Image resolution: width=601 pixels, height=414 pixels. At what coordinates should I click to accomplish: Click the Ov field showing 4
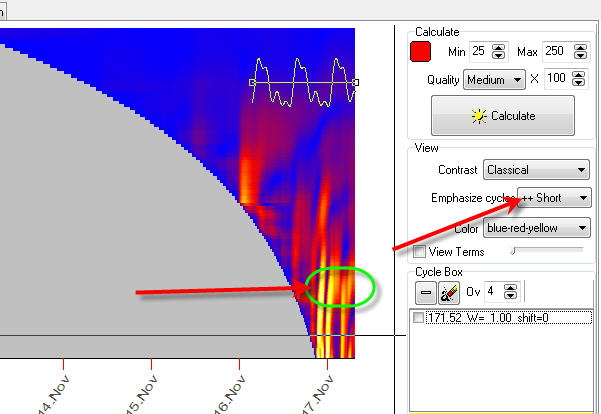coord(494,292)
